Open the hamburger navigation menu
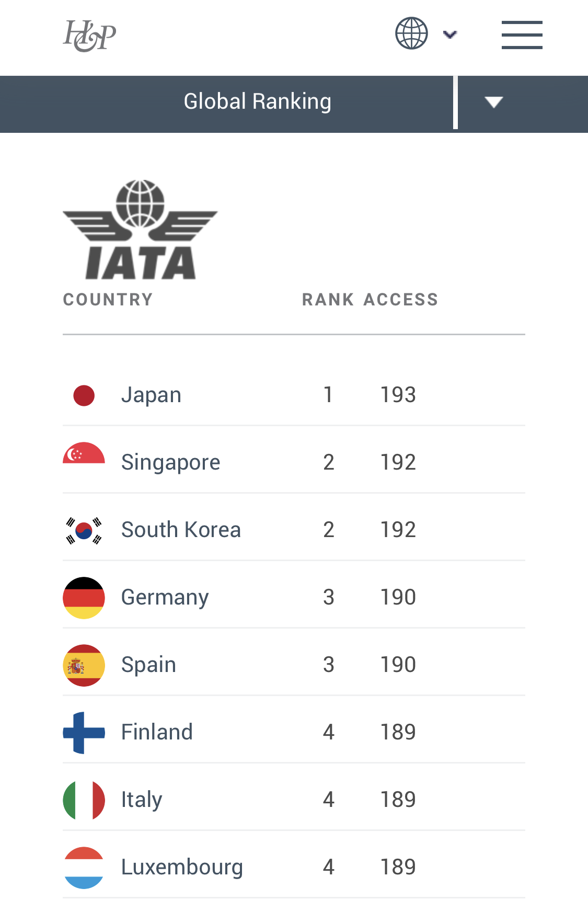The height and width of the screenshot is (911, 588). [x=522, y=35]
